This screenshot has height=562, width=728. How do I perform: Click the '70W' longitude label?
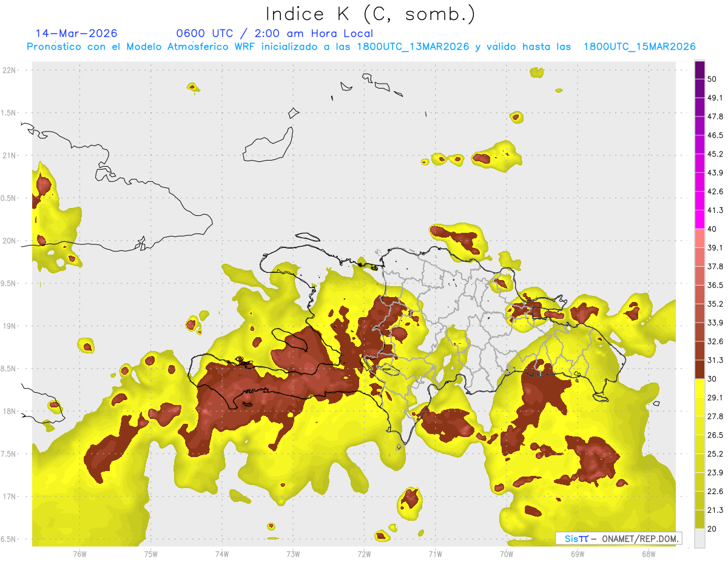(507, 554)
